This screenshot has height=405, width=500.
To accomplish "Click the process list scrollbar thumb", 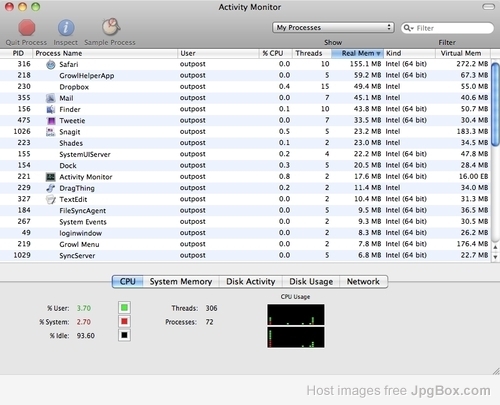I will 496,104.
